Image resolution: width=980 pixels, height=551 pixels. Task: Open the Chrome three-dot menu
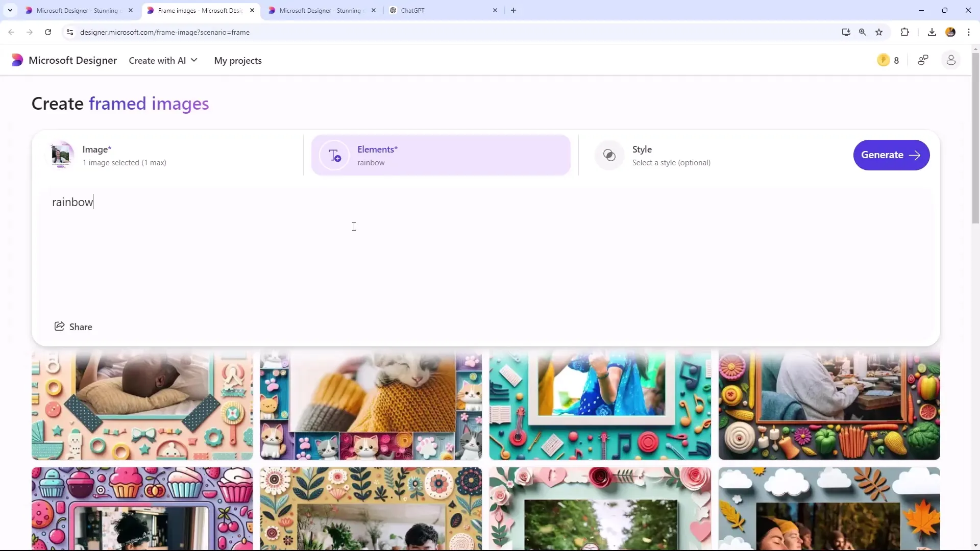point(969,32)
